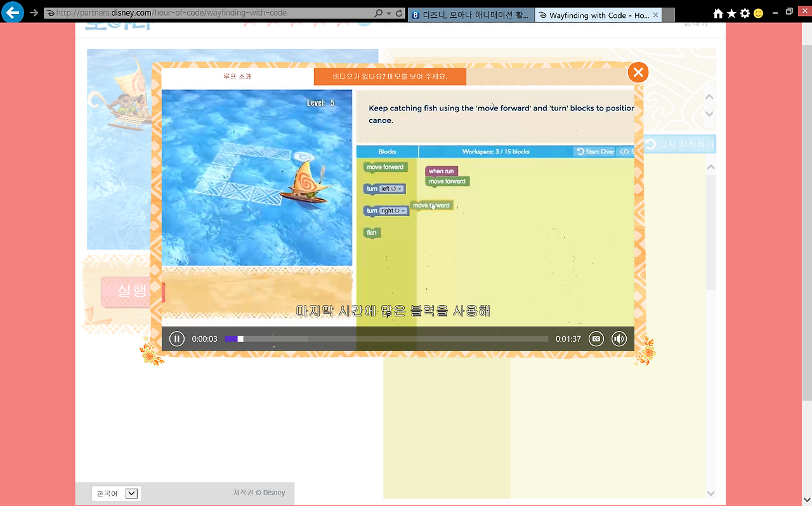Click the 다시 시작하기 restart button
Screen dimensions: 812x506
point(679,145)
